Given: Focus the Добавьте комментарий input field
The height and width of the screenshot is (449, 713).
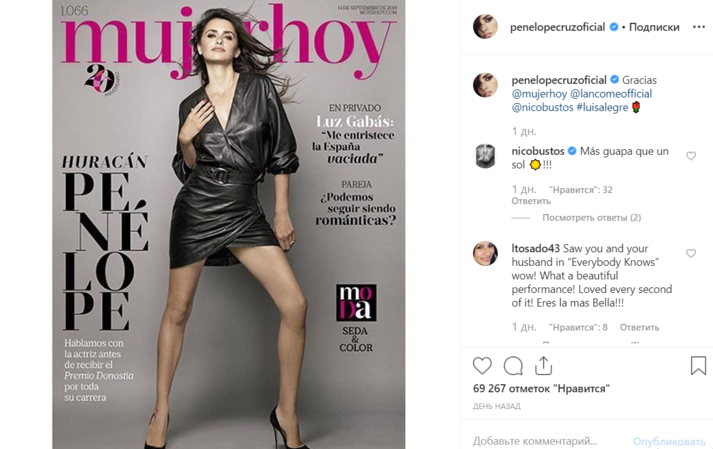Looking at the screenshot, I should [548, 441].
